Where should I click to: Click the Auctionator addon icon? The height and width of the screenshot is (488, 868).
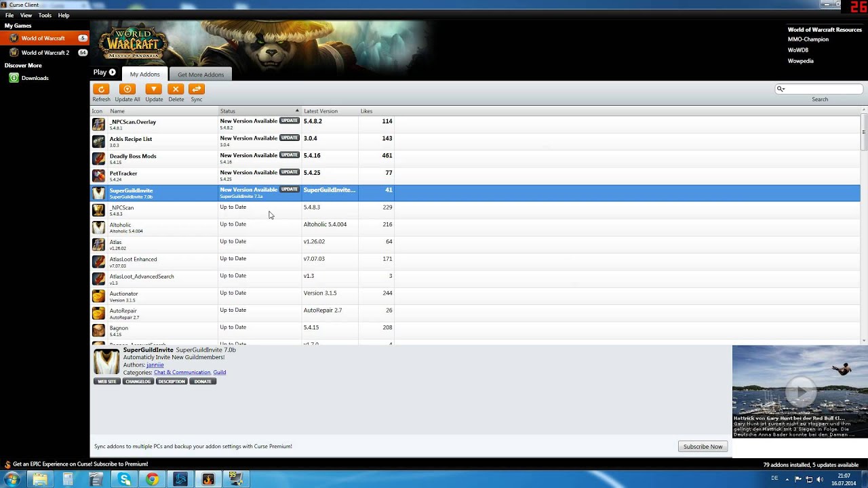pyautogui.click(x=98, y=296)
